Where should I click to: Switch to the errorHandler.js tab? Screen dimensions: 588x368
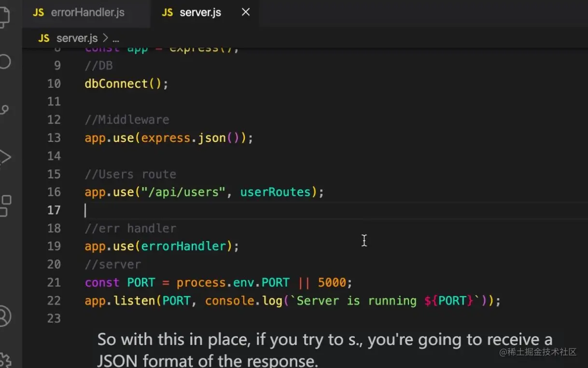click(78, 13)
